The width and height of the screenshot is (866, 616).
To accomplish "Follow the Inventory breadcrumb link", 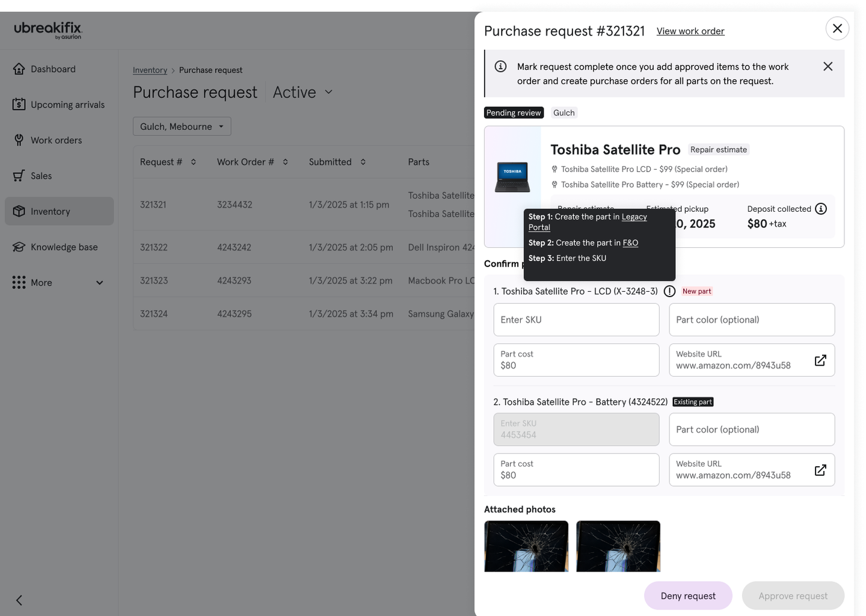I will click(150, 70).
